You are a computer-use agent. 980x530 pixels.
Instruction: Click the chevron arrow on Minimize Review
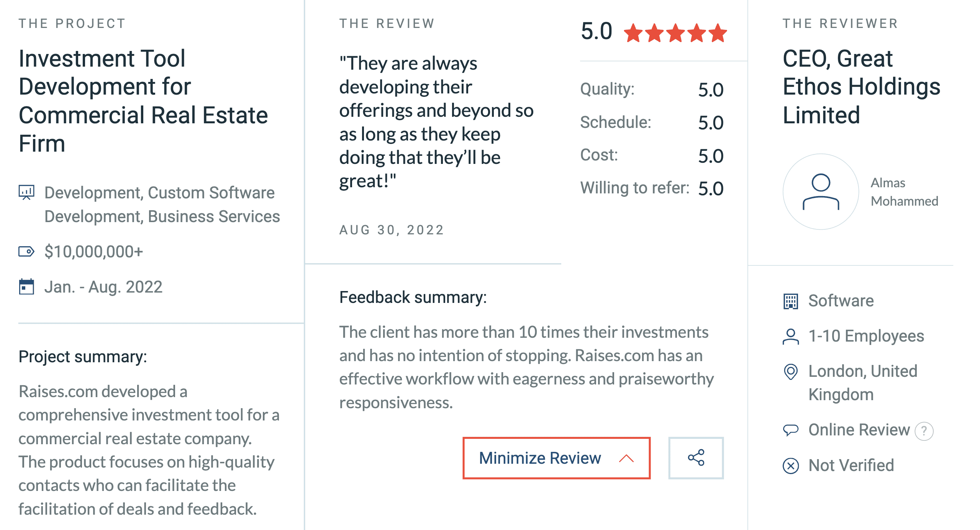pos(626,458)
